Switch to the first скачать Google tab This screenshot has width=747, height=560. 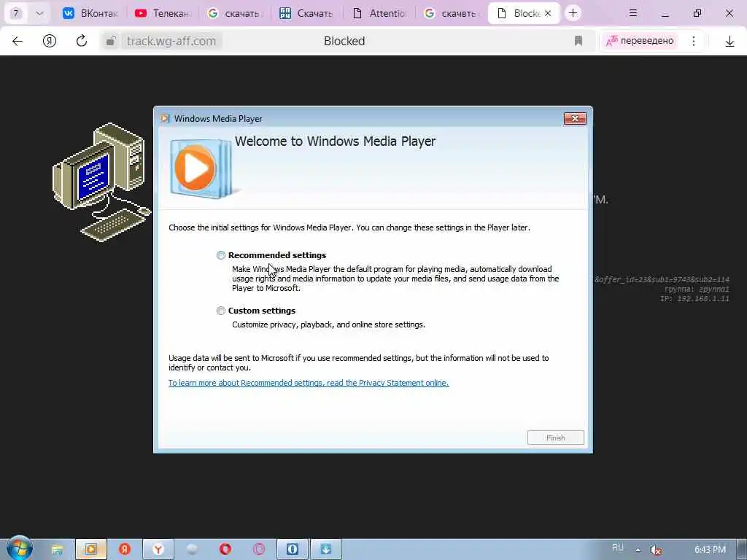(x=234, y=13)
